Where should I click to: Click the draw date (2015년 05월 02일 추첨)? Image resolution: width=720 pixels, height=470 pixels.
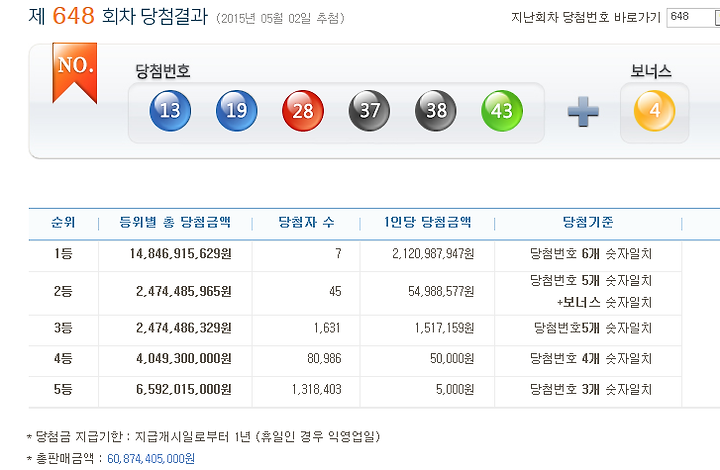[x=280, y=18]
